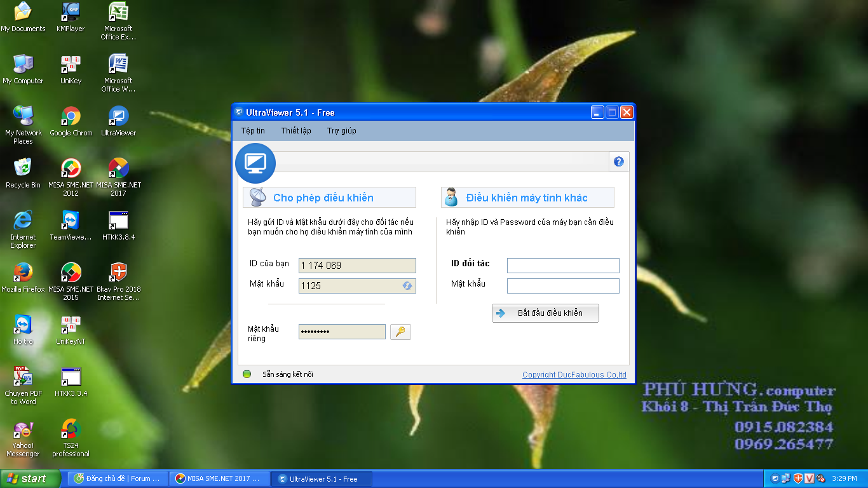Image resolution: width=868 pixels, height=488 pixels.
Task: Open the My Documents desktop icon
Action: point(23,17)
